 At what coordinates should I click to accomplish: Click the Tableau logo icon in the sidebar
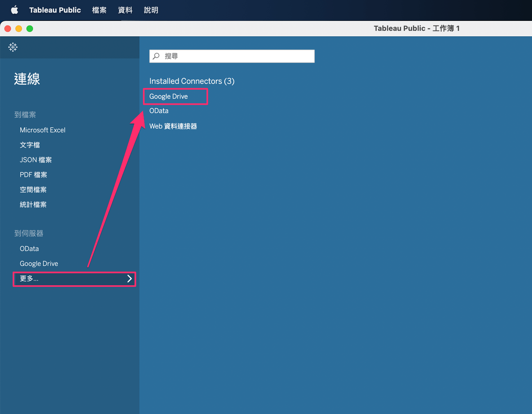(x=13, y=47)
